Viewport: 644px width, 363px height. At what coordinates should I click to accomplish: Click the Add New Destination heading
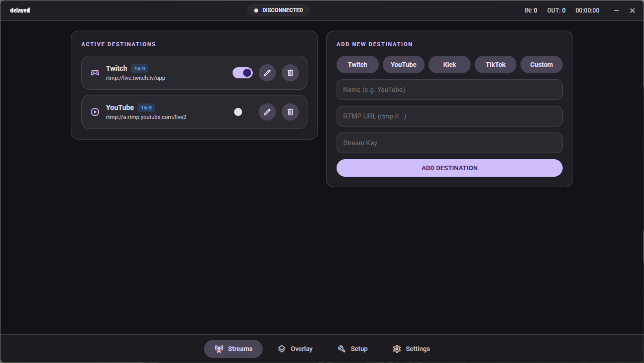(x=375, y=44)
